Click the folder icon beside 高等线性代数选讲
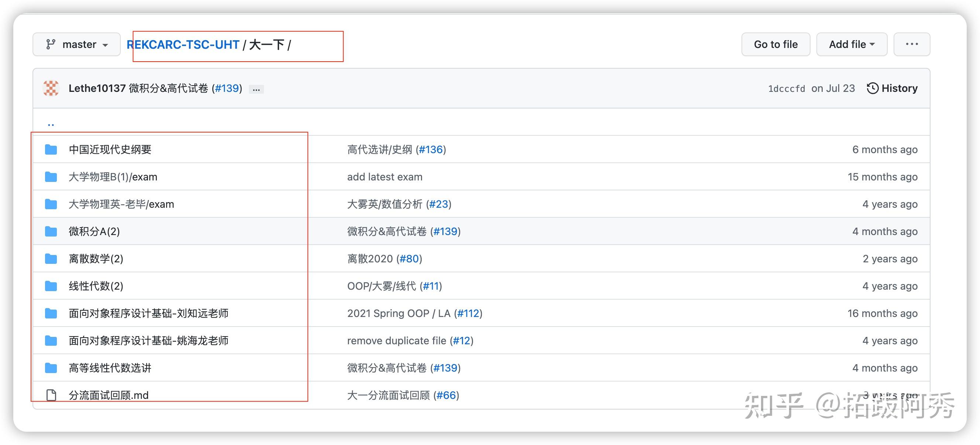980x445 pixels. coord(50,368)
